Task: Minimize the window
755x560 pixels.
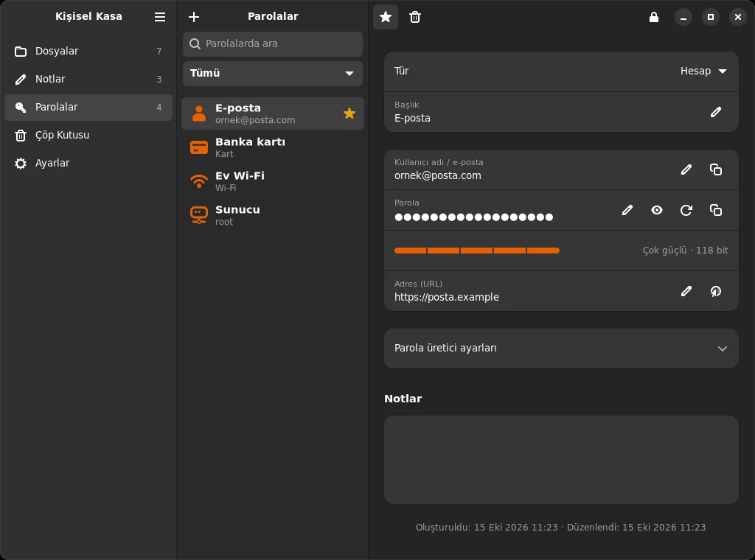Action: (x=683, y=18)
